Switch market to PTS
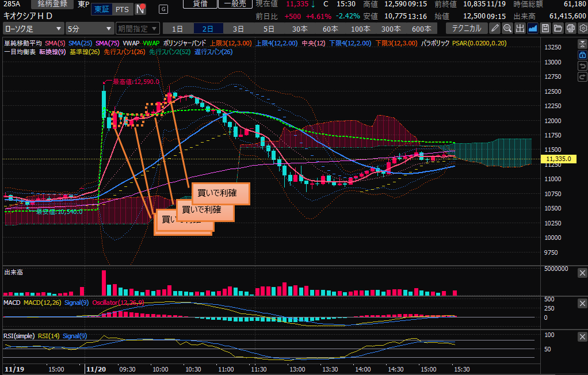The width and height of the screenshot is (588, 375). click(x=122, y=9)
